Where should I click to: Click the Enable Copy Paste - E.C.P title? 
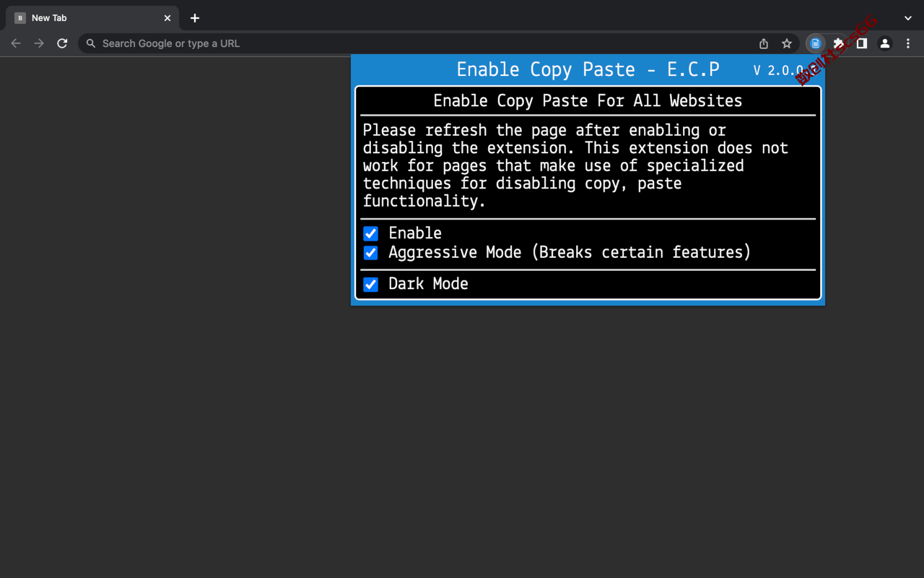click(x=588, y=69)
